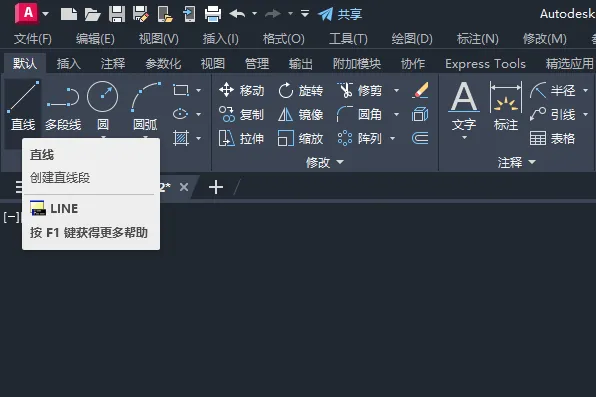
Task: Open the 视图(V) menu
Action: (x=159, y=38)
